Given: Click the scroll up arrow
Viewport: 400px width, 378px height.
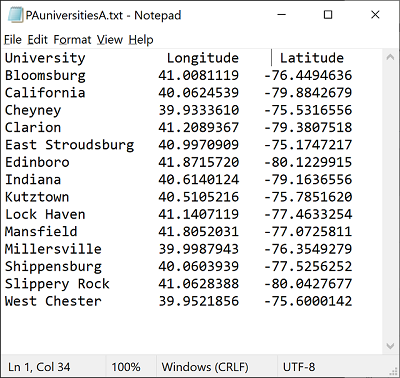Looking at the screenshot, I should click(390, 57).
